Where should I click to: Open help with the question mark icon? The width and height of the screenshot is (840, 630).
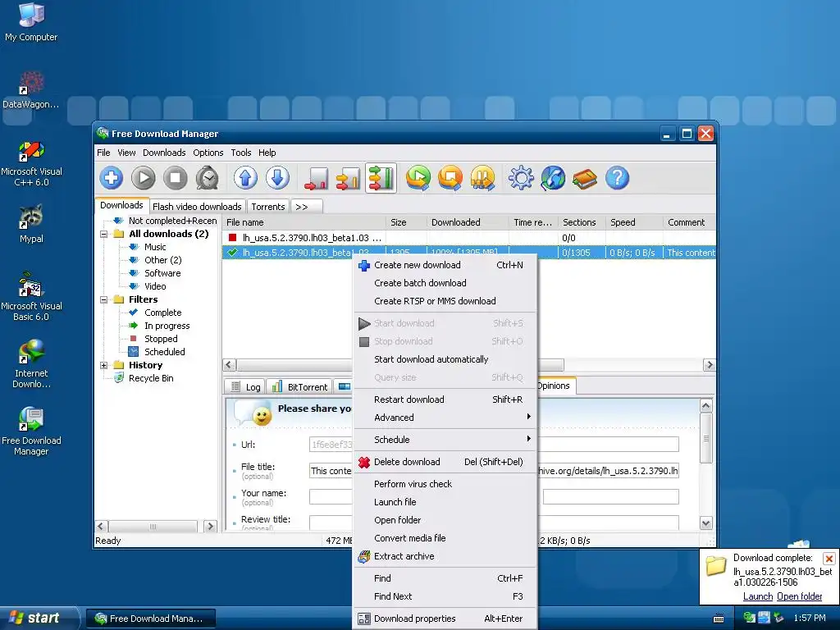(617, 178)
